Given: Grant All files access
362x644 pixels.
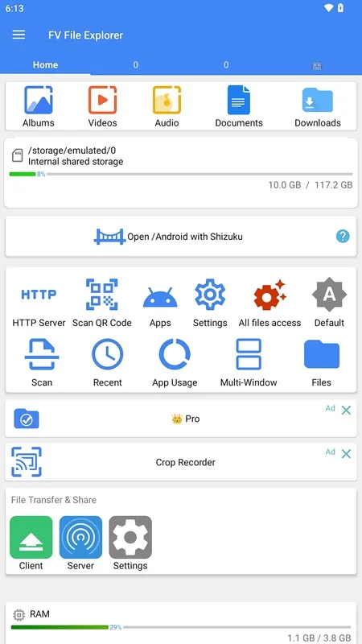Looking at the screenshot, I should point(269,303).
